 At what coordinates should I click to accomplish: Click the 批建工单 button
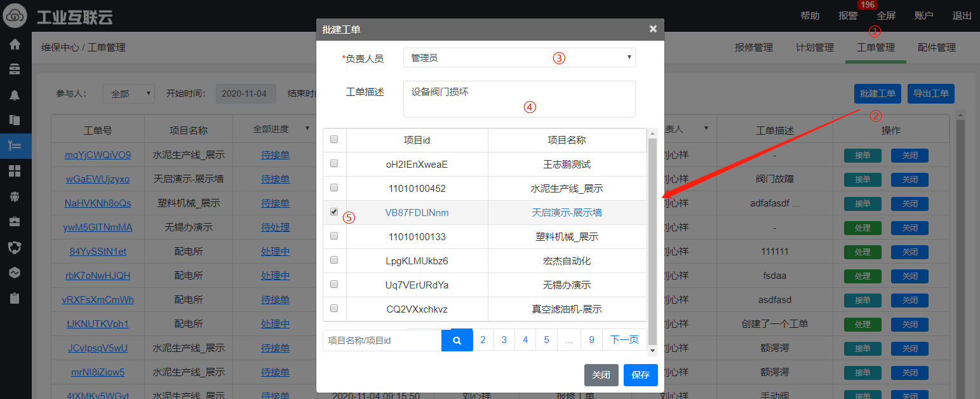[878, 93]
